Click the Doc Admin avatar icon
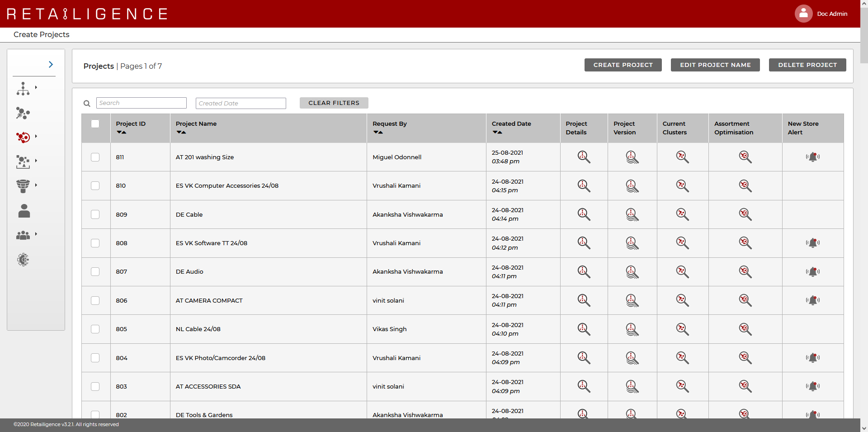This screenshot has width=868, height=432. [x=803, y=14]
